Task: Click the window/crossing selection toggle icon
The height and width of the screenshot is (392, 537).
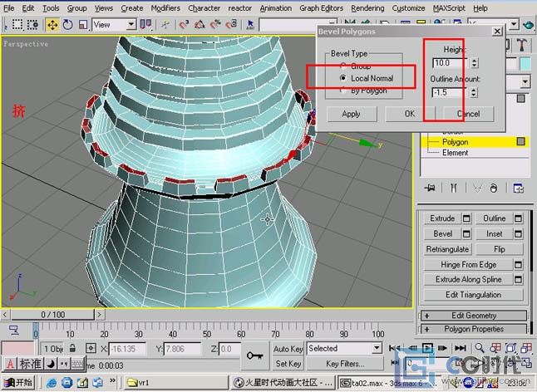Action: [x=33, y=25]
